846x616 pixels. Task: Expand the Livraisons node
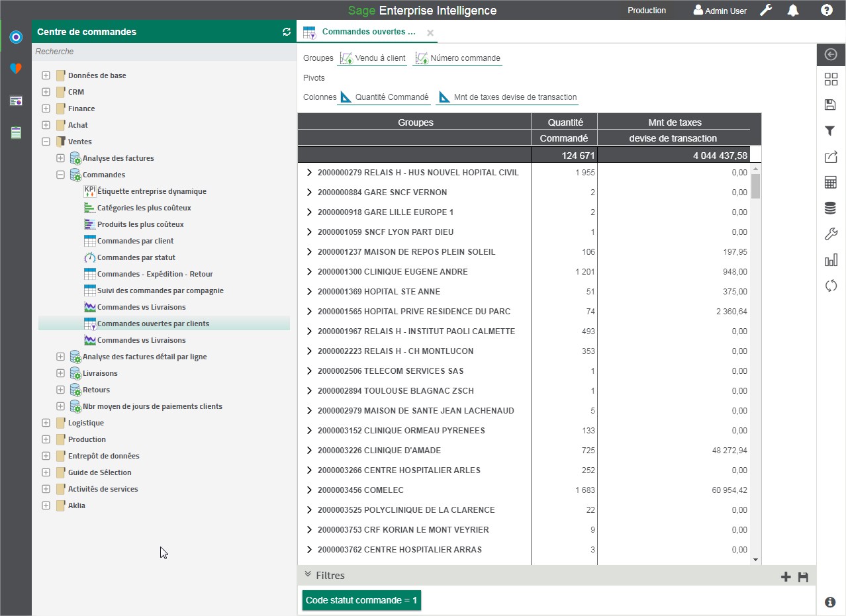[60, 373]
